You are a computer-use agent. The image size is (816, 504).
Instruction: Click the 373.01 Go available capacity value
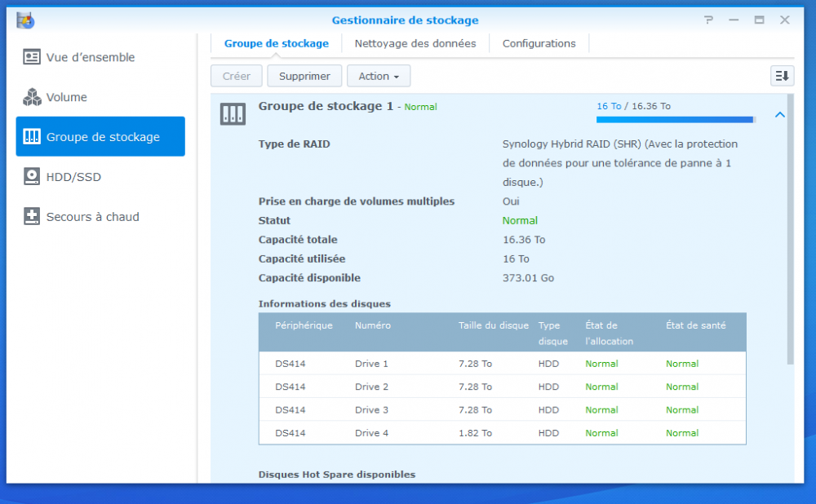point(528,278)
